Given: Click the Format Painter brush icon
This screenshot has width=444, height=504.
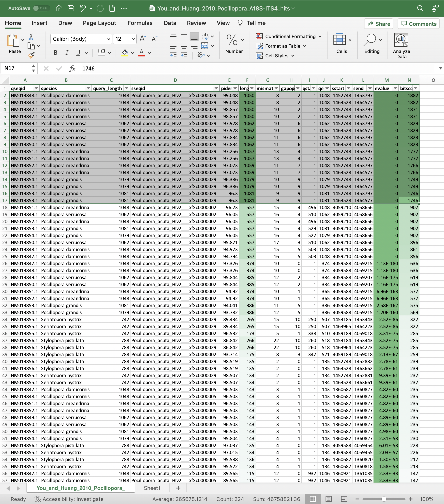Looking at the screenshot, I should pos(31,55).
